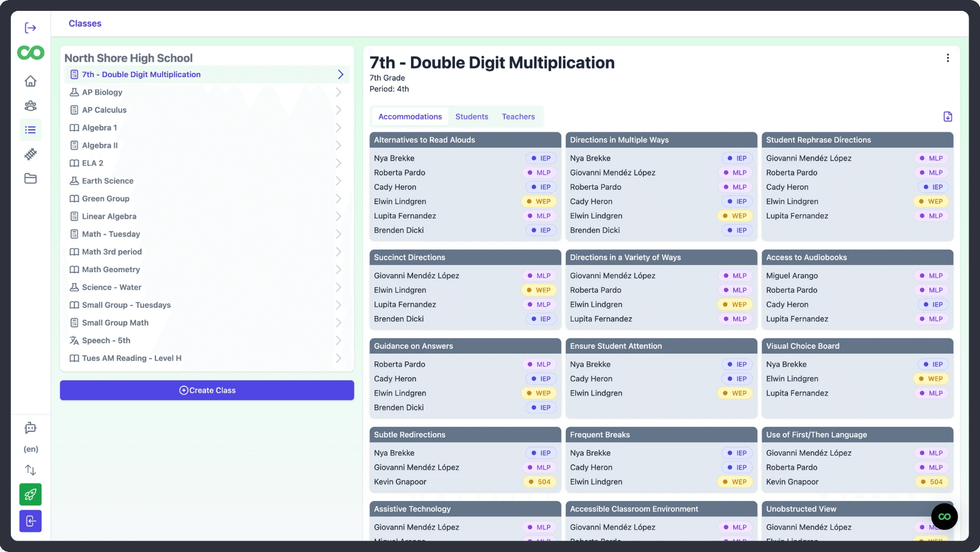Image resolution: width=980 pixels, height=552 pixels.
Task: Click Cady Heron's IEP badge in Ensure Student Attention
Action: [737, 379]
